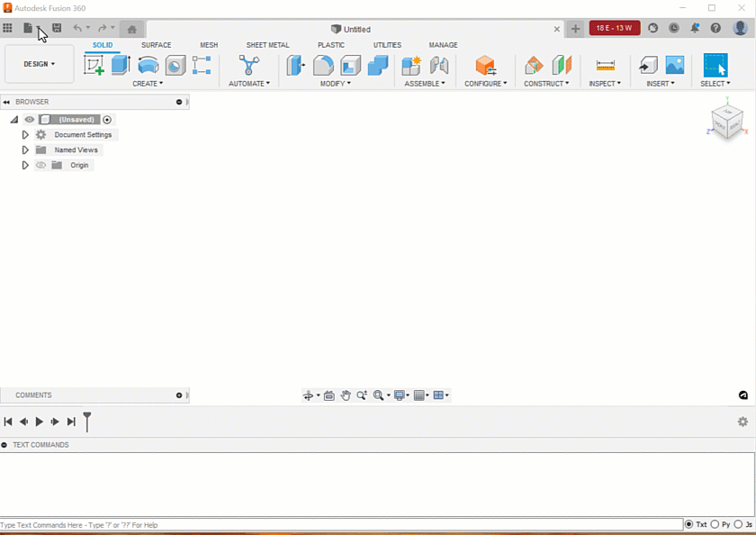This screenshot has height=535, width=756.
Task: Select the Midplane construct tool
Action: (562, 65)
